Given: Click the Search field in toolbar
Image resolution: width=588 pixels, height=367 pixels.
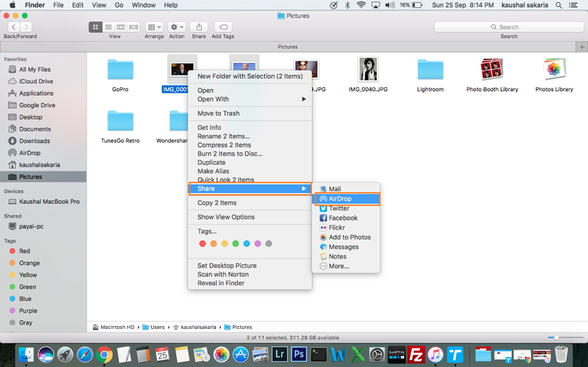Looking at the screenshot, I should pyautogui.click(x=508, y=27).
